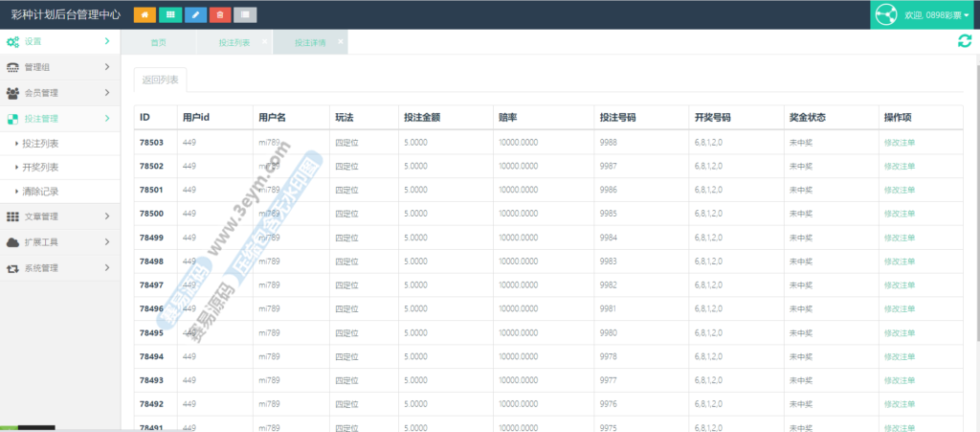
Task: Click the green refresh icon at top right
Action: coord(965,41)
